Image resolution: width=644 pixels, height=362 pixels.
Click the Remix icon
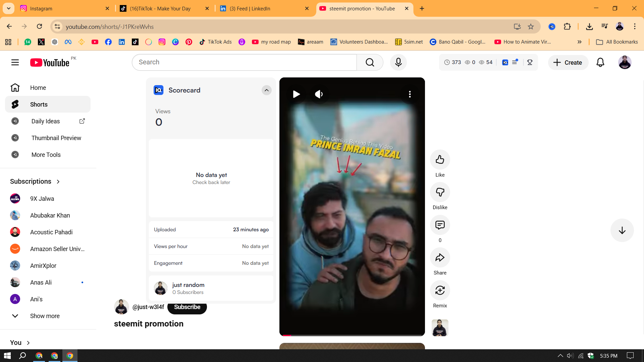[x=440, y=290]
